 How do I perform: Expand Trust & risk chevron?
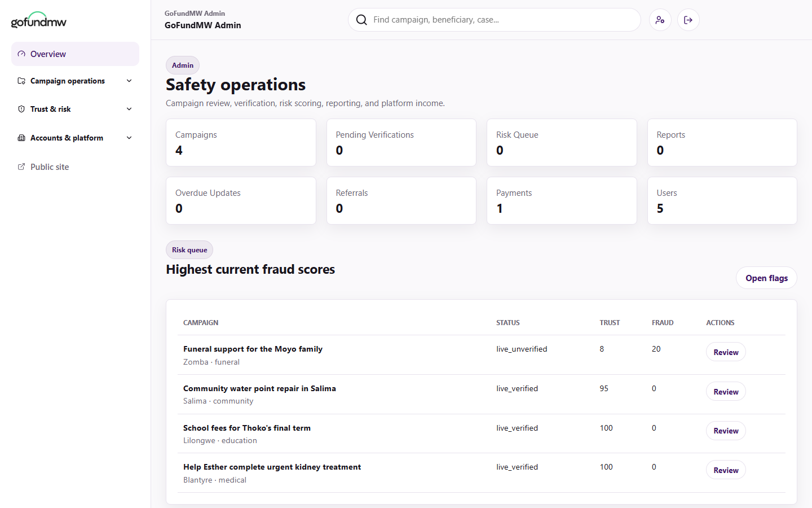pos(129,109)
